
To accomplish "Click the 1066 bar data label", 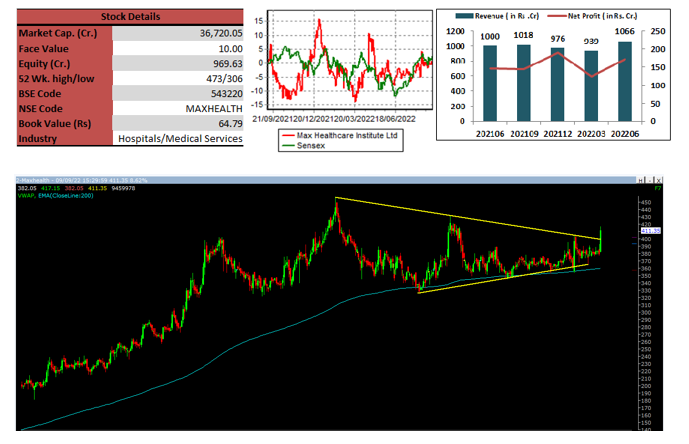I will tap(624, 31).
